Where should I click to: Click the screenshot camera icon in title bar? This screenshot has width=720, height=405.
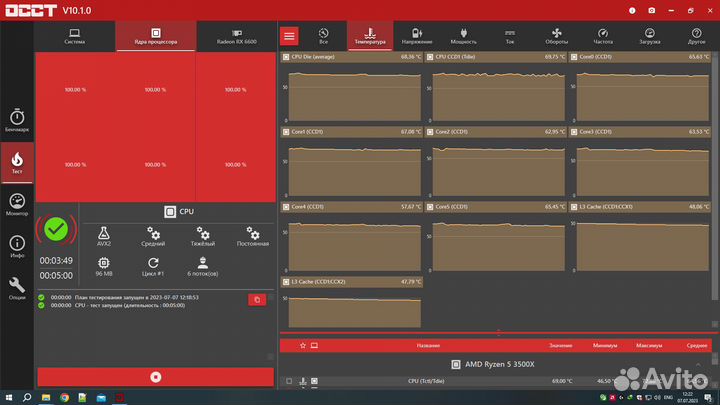[x=651, y=10]
